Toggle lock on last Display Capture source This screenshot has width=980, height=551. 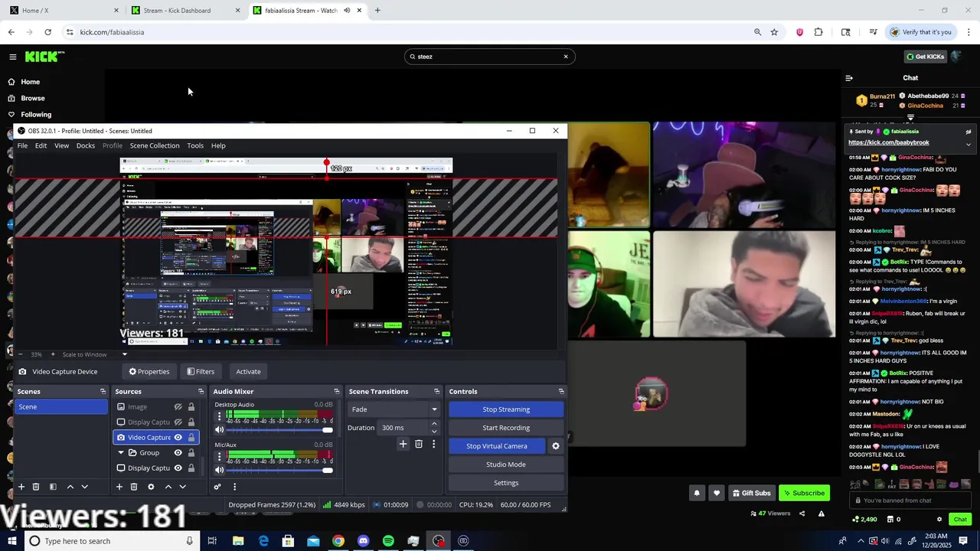(x=191, y=468)
